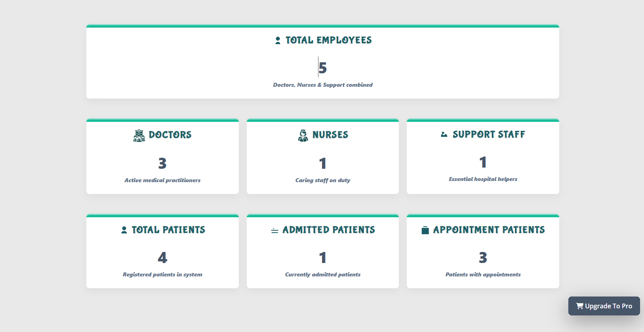Screen dimensions: 644x332
Task: Click the person icon on Total Employees card
Action: coord(277,40)
